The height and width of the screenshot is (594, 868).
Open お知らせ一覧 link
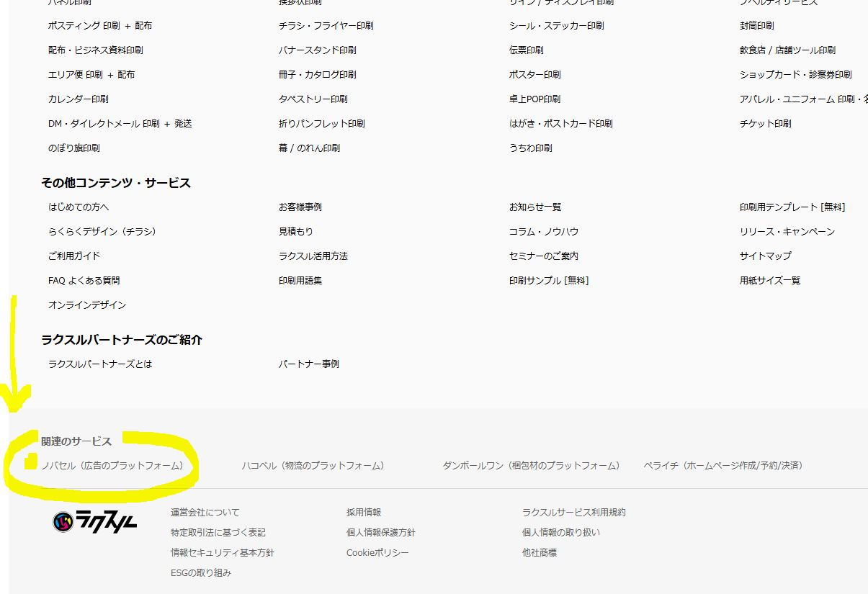(x=535, y=207)
